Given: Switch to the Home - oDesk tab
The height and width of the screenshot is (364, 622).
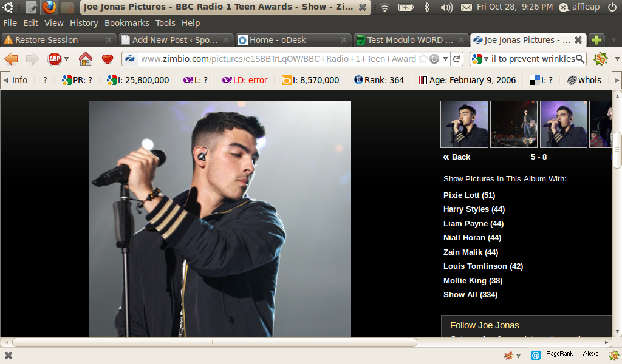Looking at the screenshot, I should coord(293,40).
